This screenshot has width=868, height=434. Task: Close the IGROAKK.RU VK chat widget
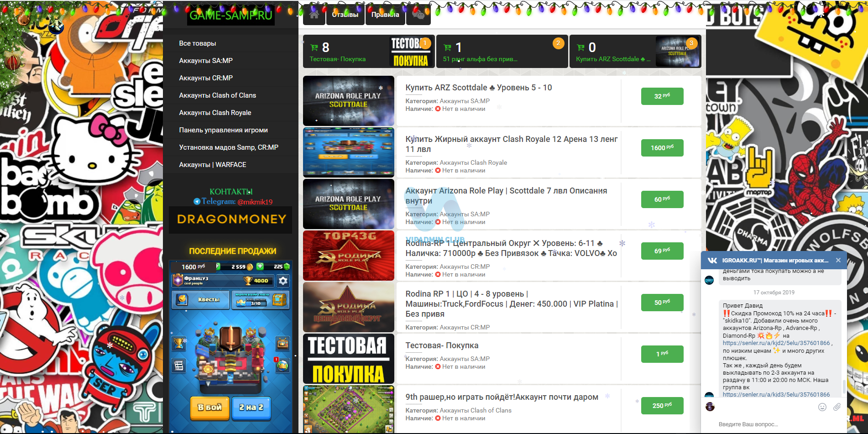click(x=838, y=260)
